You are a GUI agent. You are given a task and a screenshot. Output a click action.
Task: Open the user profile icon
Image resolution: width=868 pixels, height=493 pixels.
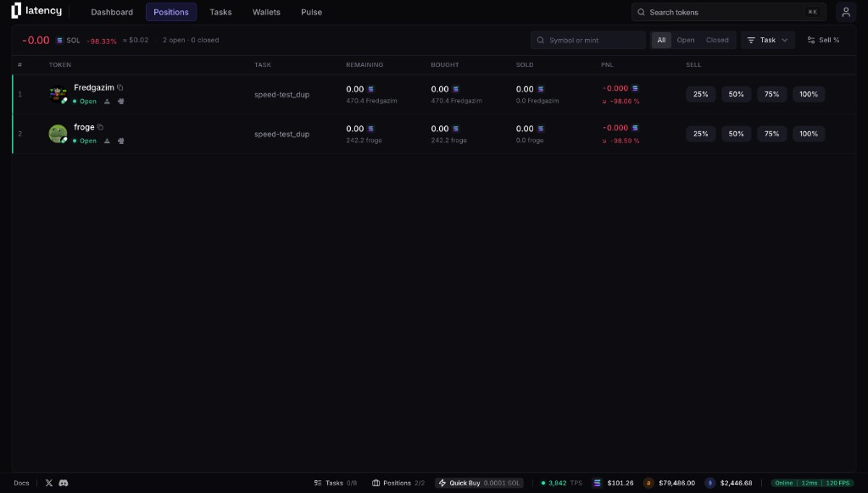846,12
